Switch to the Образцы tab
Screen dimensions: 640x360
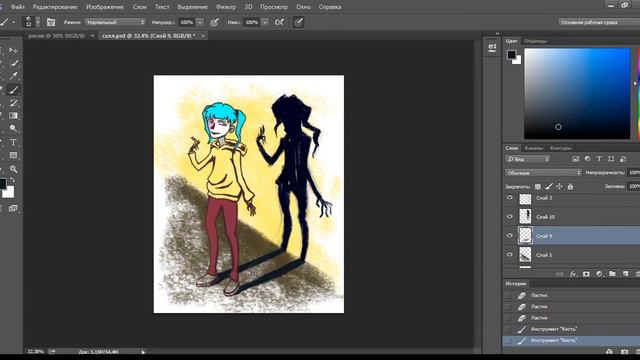[536, 41]
